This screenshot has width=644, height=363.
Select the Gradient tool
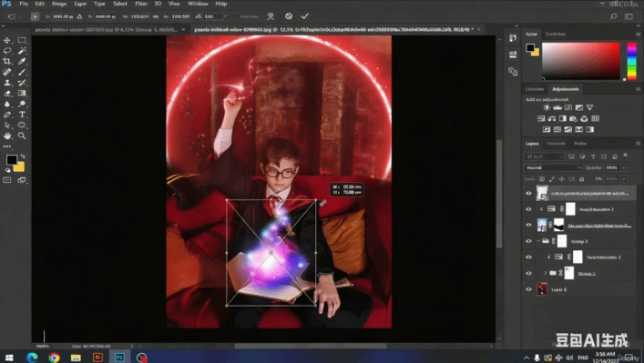point(22,94)
